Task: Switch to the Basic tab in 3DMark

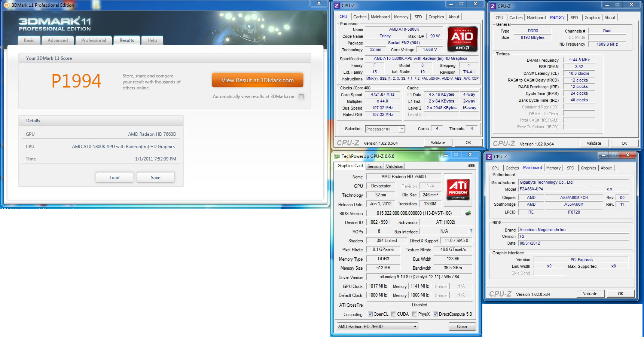Action: 29,40
